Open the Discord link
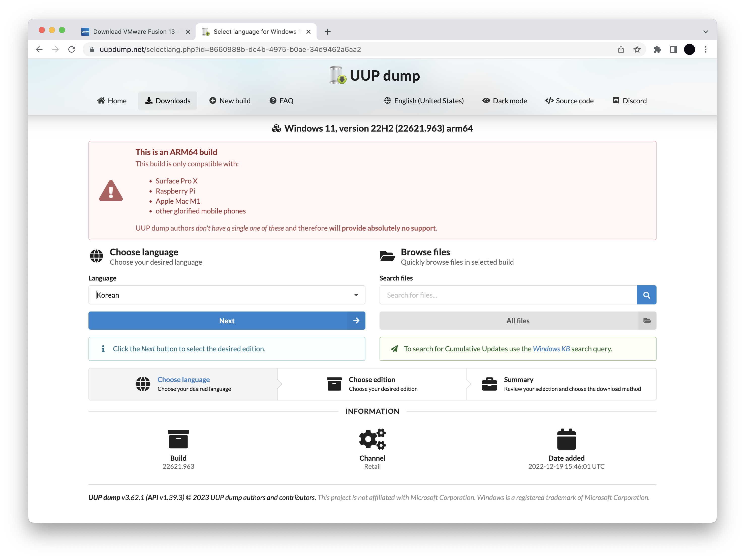The height and width of the screenshot is (560, 745). (630, 101)
